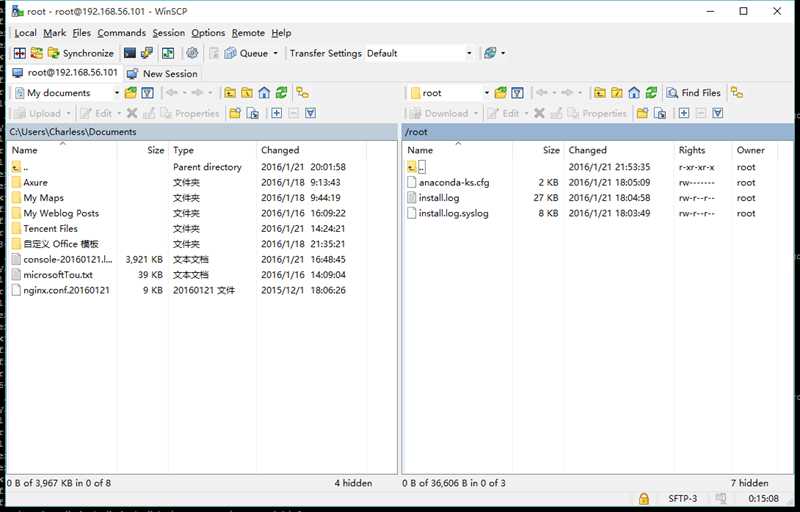Click the globe session icon in main toolbar

(x=490, y=53)
